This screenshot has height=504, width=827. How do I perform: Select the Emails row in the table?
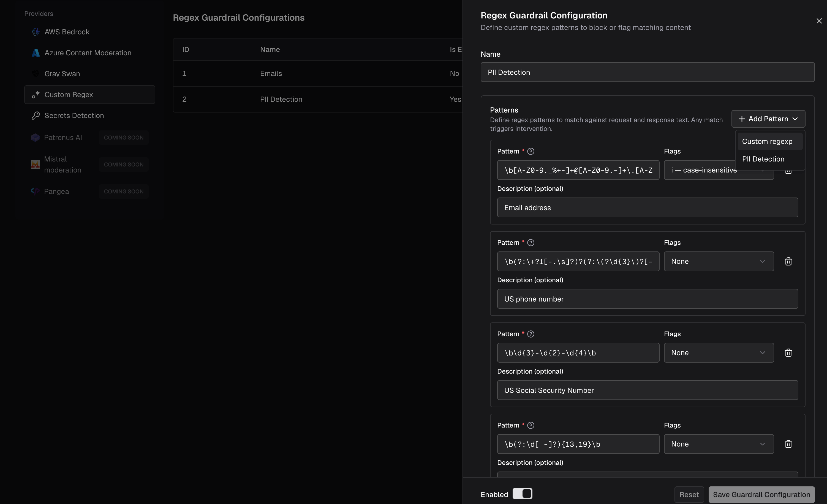coord(318,73)
